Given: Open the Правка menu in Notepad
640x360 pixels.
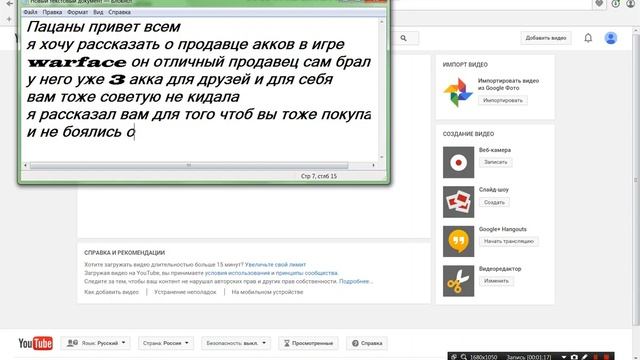Looking at the screenshot, I should [x=52, y=12].
